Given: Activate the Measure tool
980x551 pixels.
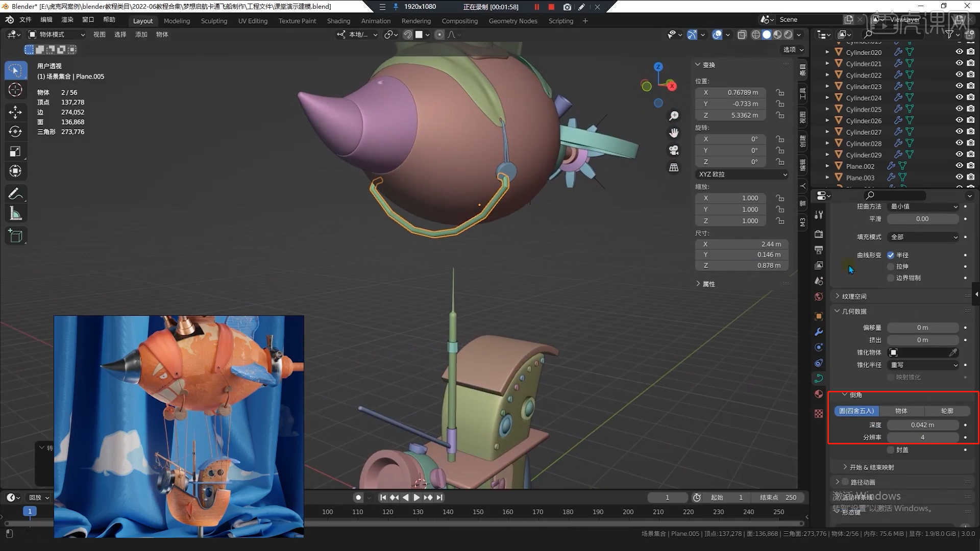Looking at the screenshot, I should click(x=16, y=213).
